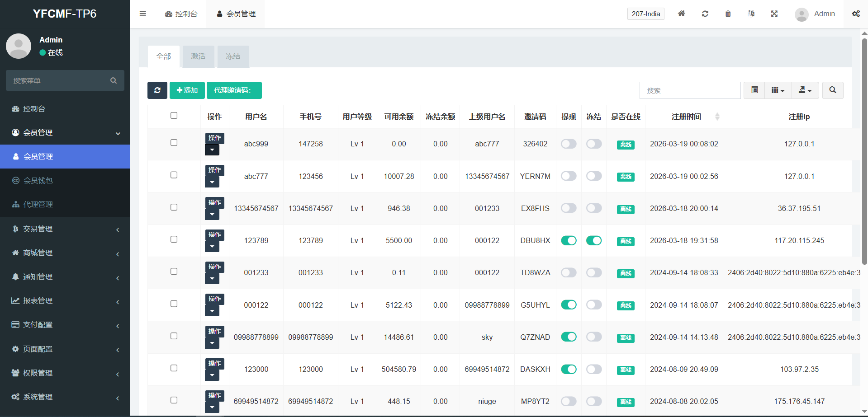Disable freeze toggle for user 123789

593,241
